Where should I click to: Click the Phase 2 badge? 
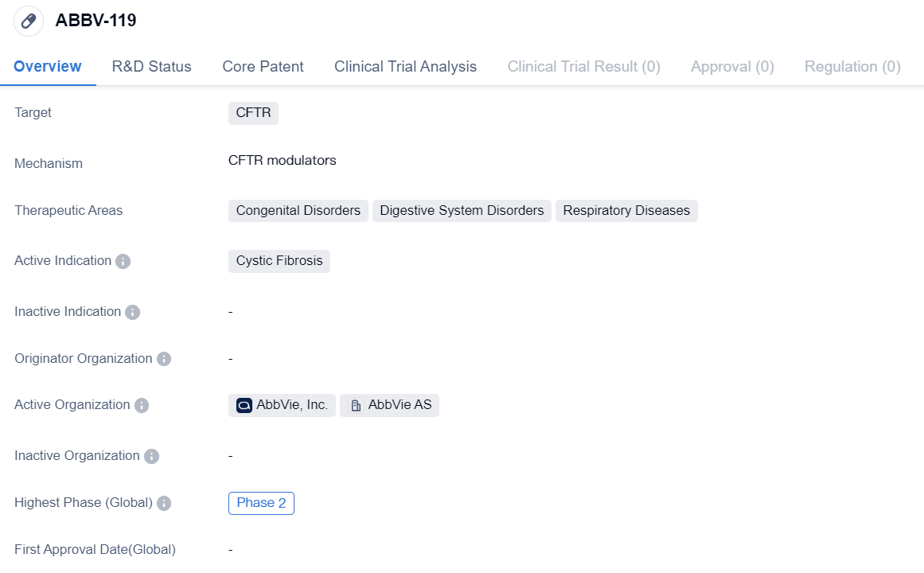(x=261, y=503)
